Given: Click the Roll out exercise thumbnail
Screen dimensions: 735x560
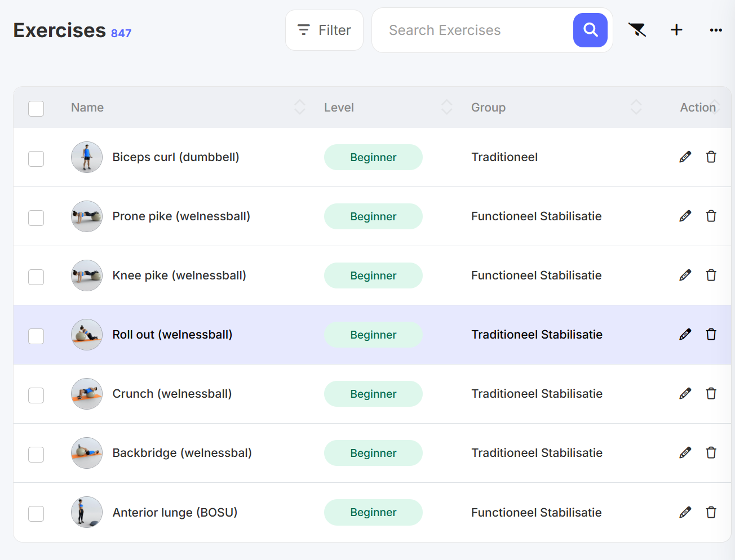Looking at the screenshot, I should pyautogui.click(x=87, y=335).
